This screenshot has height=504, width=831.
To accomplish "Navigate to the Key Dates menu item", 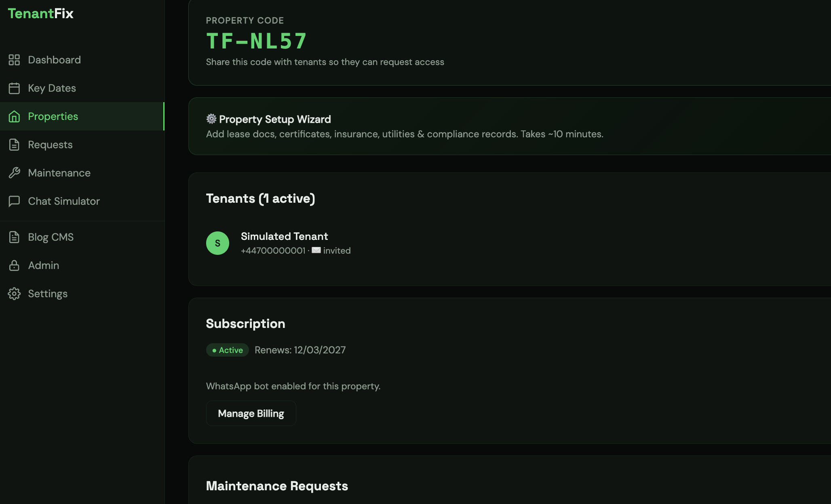I will (x=52, y=88).
